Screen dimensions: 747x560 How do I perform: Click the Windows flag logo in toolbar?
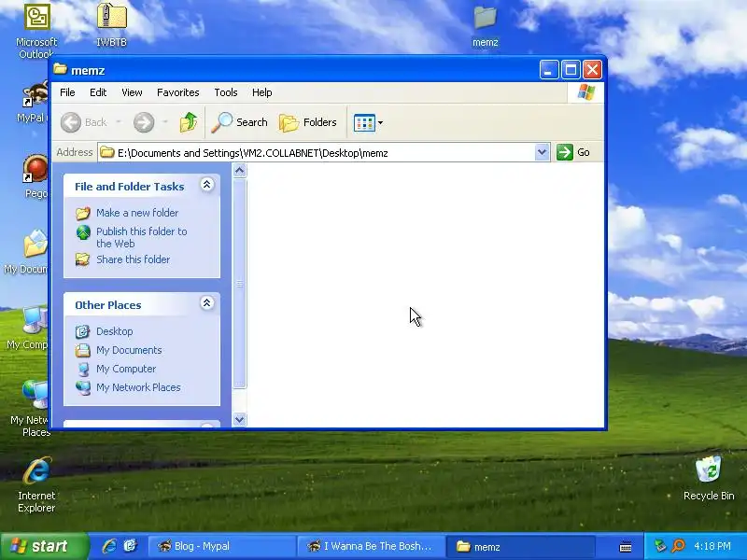tap(585, 92)
